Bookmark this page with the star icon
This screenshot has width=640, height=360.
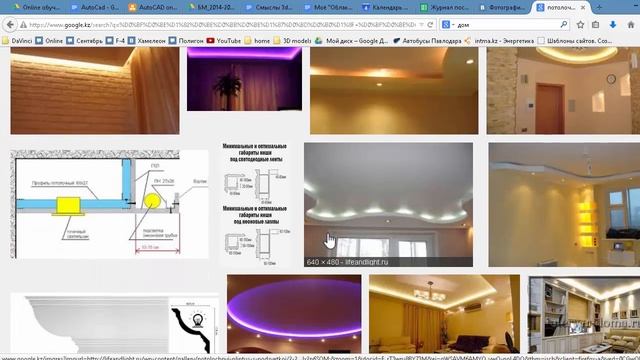click(580, 25)
